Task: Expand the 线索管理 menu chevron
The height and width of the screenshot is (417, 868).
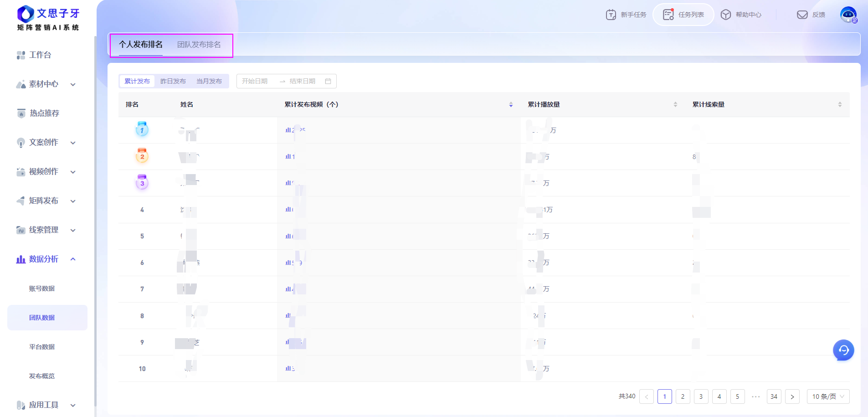Action: click(73, 230)
